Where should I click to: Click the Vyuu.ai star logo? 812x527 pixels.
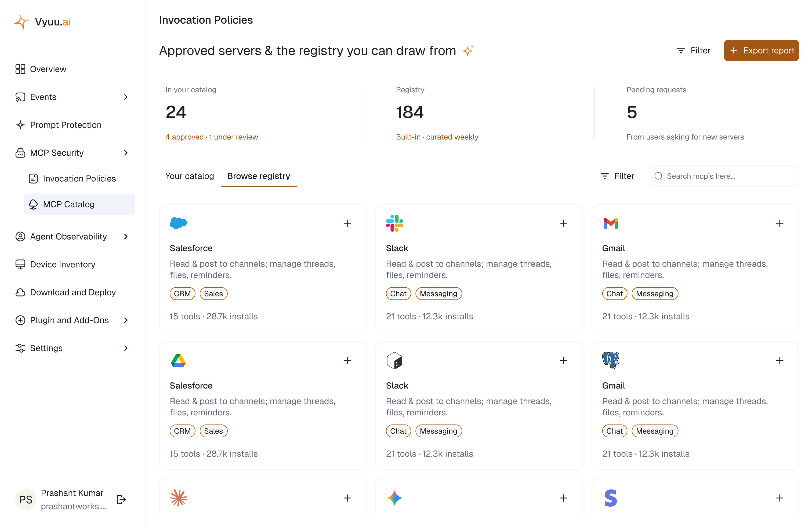[21, 21]
